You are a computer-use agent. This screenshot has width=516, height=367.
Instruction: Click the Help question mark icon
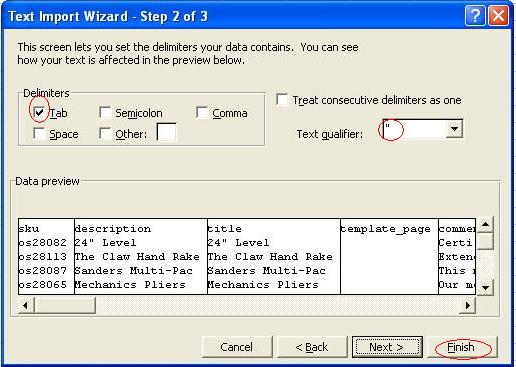coord(475,15)
